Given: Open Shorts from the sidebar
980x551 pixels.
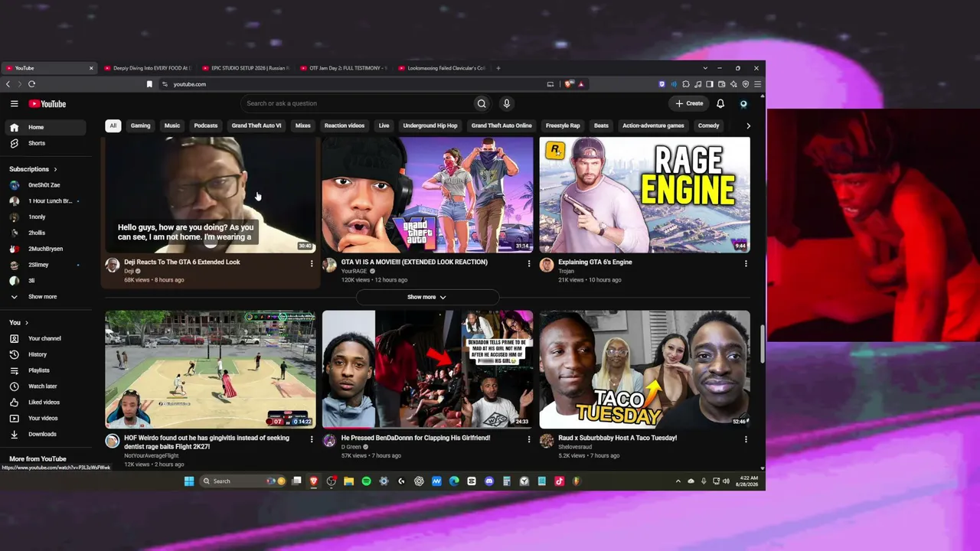Looking at the screenshot, I should point(47,143).
